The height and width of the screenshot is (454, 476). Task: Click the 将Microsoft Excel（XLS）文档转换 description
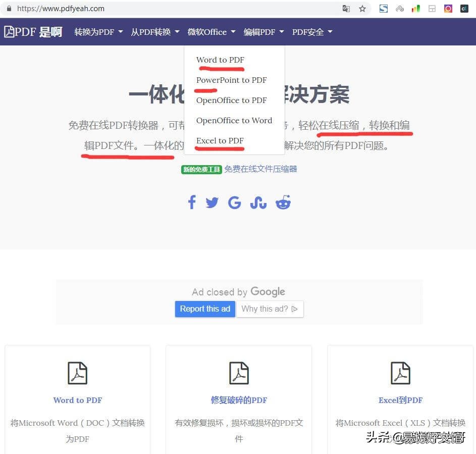(x=400, y=423)
